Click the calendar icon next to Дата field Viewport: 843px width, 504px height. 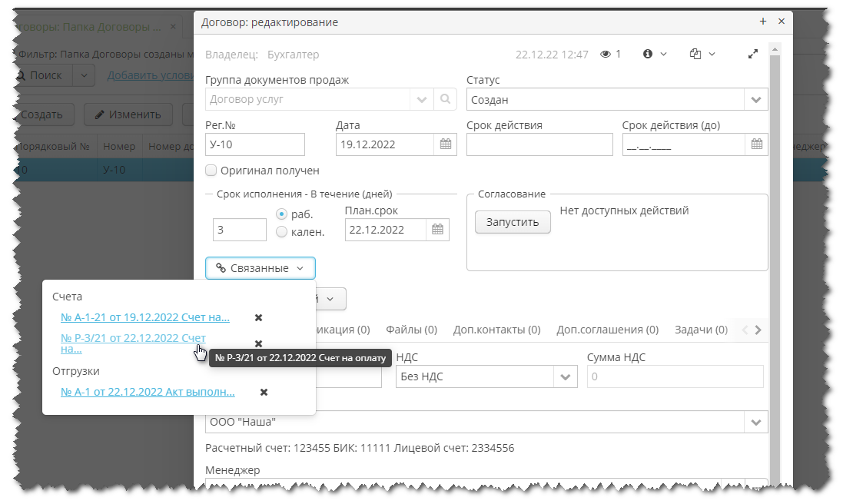[x=444, y=144]
